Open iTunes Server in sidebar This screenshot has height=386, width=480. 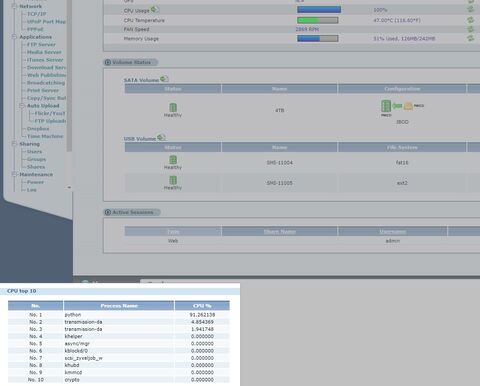(45, 60)
